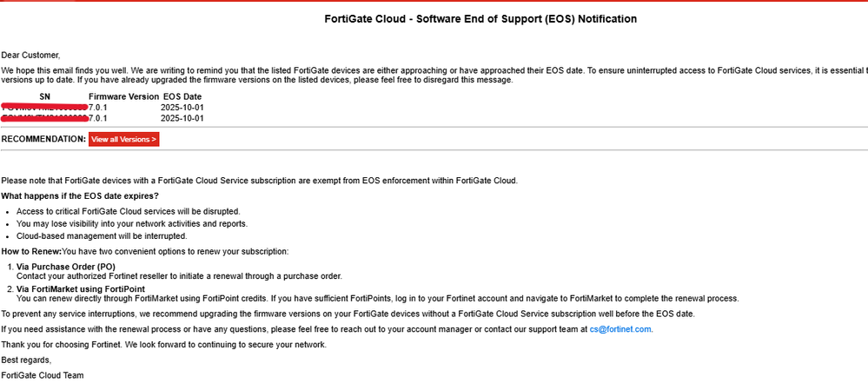Click the Dear Customer greeting
The width and height of the screenshot is (868, 390).
pos(30,55)
